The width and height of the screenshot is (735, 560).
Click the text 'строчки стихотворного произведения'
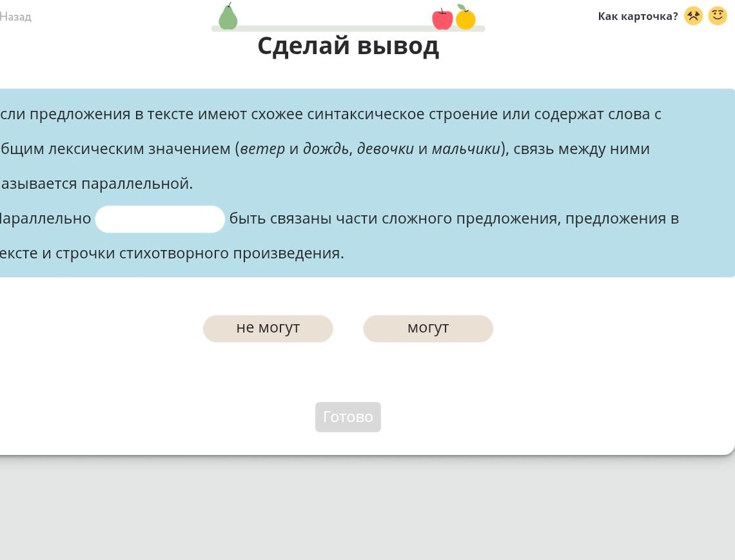pos(199,253)
